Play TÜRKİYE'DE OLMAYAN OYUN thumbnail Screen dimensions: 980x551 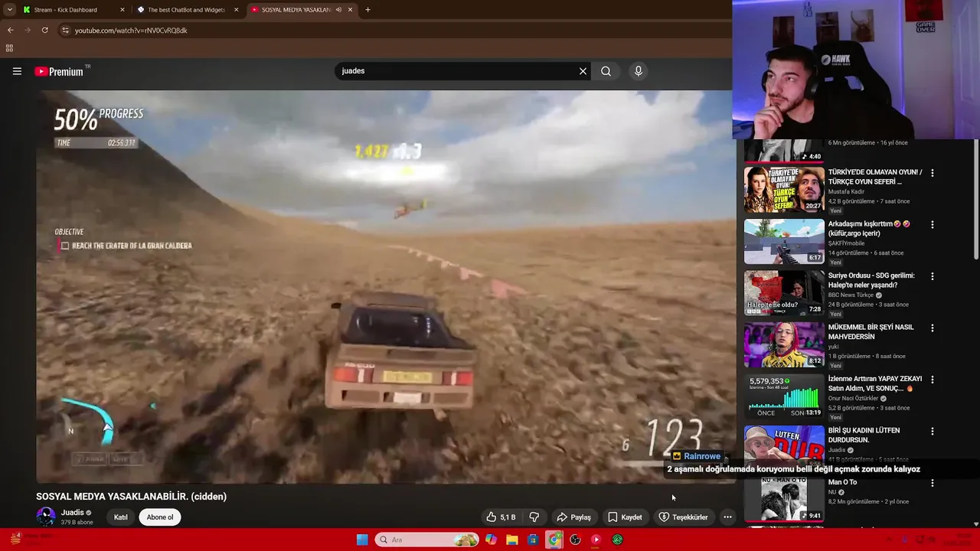click(x=784, y=190)
